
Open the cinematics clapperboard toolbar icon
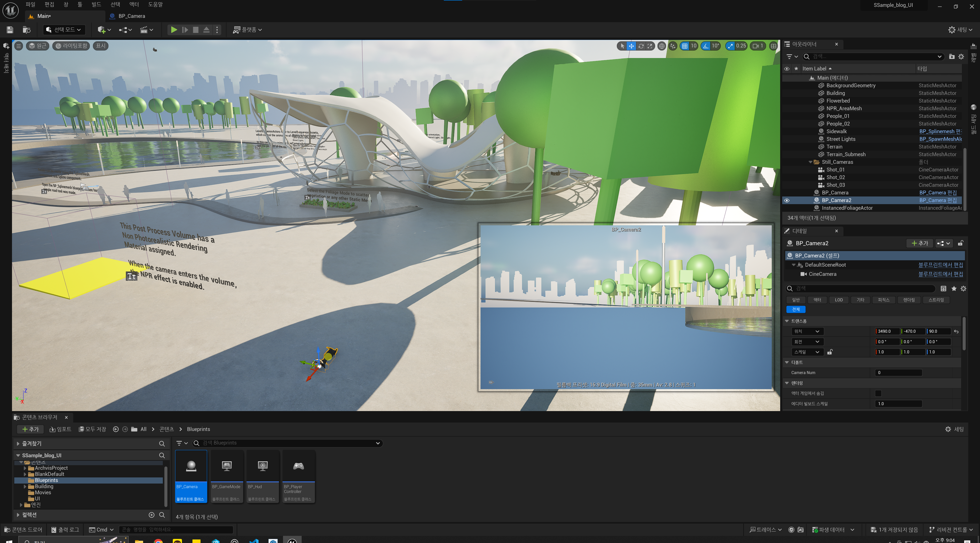tap(144, 30)
